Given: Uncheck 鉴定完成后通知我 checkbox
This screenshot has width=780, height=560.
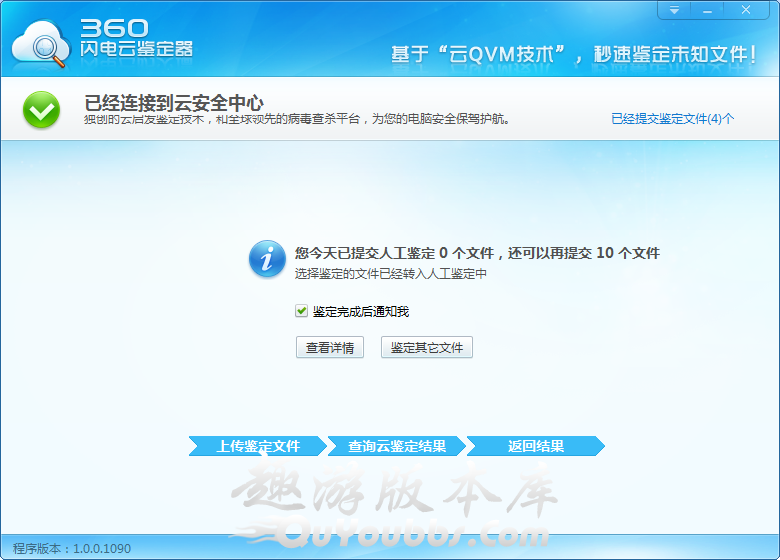Looking at the screenshot, I should (x=301, y=311).
